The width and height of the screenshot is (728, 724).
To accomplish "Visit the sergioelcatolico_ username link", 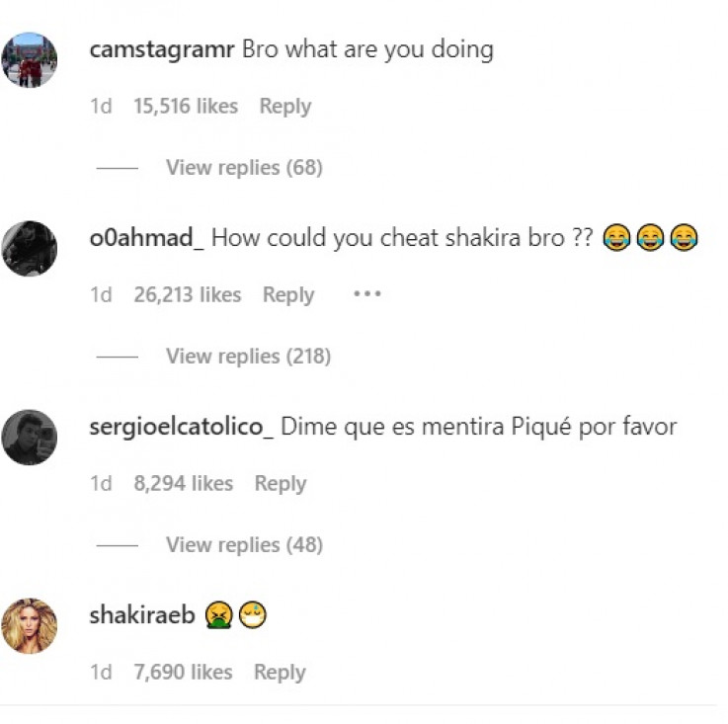I will click(181, 427).
